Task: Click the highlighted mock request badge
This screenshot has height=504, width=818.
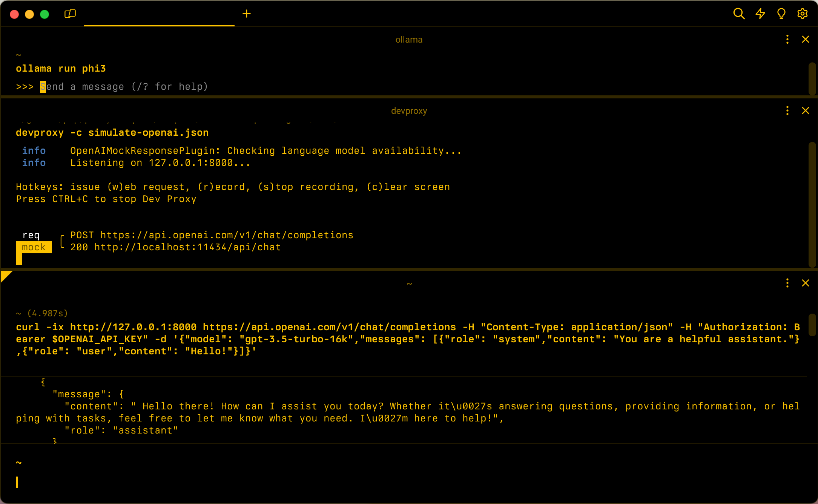Action: [x=34, y=247]
